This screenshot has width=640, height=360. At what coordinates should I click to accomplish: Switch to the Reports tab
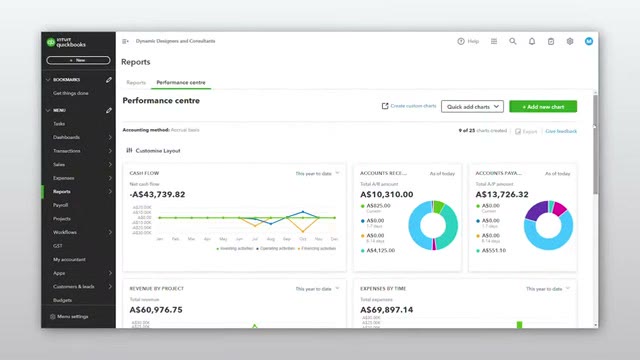(136, 82)
